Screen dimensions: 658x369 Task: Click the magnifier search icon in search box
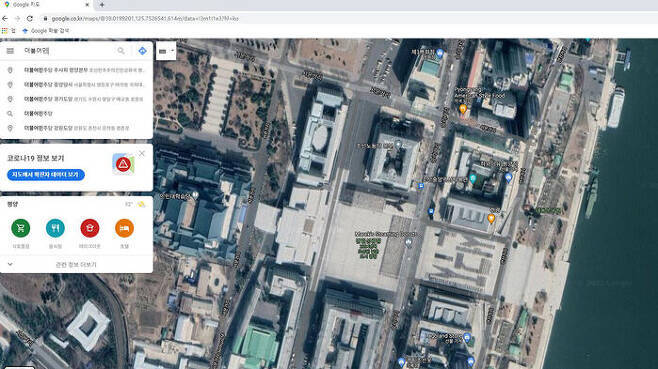(x=121, y=51)
